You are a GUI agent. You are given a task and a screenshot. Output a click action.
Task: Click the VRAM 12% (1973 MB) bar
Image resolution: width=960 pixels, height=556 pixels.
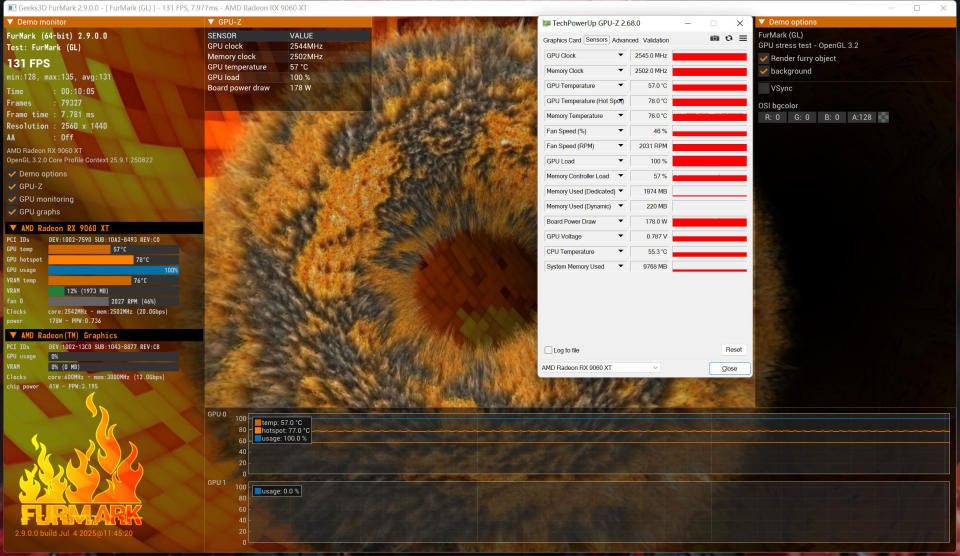[x=113, y=291]
